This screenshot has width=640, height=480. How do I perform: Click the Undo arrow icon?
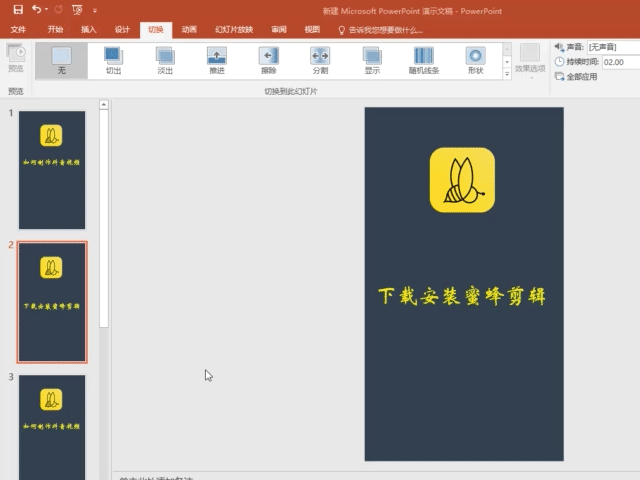point(36,9)
